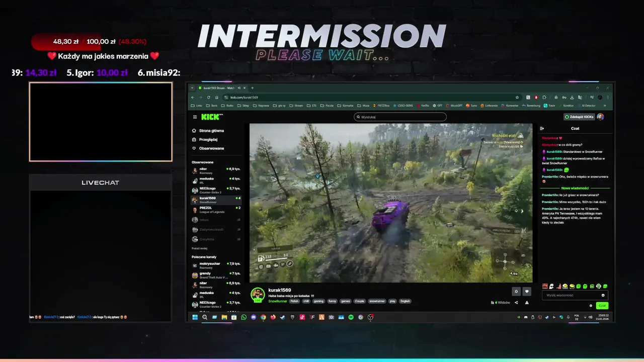Screen dimensions: 644x362
Task: Collapse followed list with Pokaż mniej
Action: tap(199, 248)
